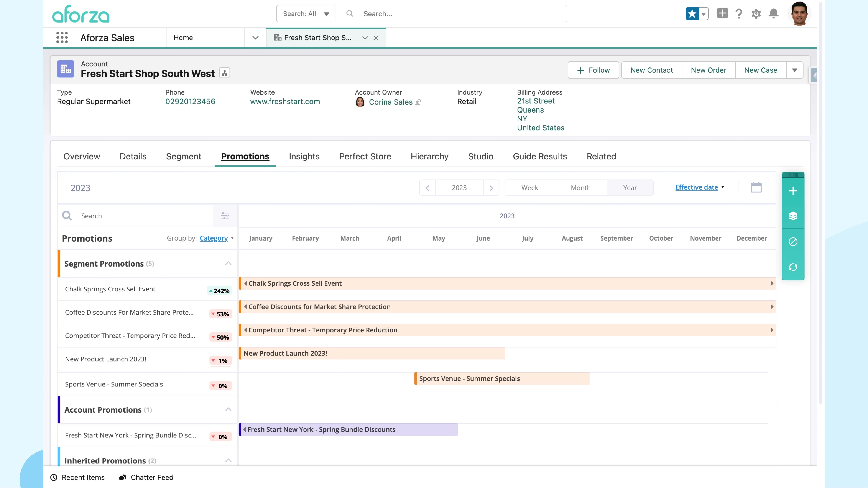
Task: Click the change owner icon
Action: [x=418, y=102]
